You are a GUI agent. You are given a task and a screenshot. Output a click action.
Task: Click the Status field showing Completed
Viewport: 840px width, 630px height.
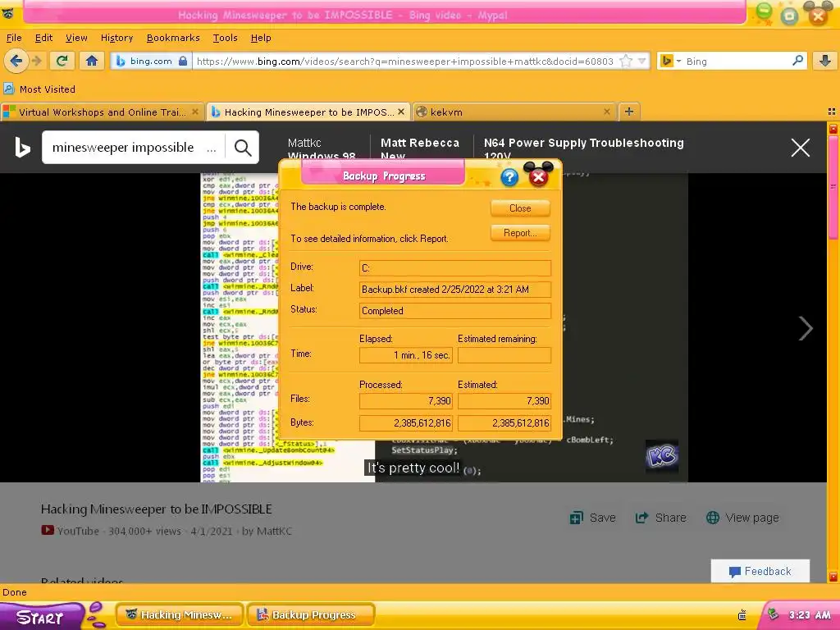(454, 311)
